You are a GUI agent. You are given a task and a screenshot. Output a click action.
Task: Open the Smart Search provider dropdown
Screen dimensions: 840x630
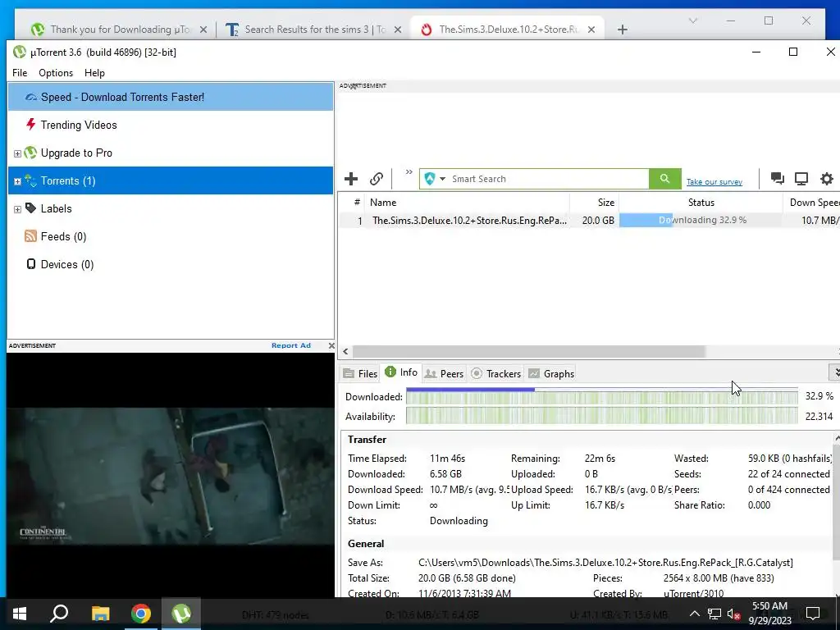tap(442, 179)
